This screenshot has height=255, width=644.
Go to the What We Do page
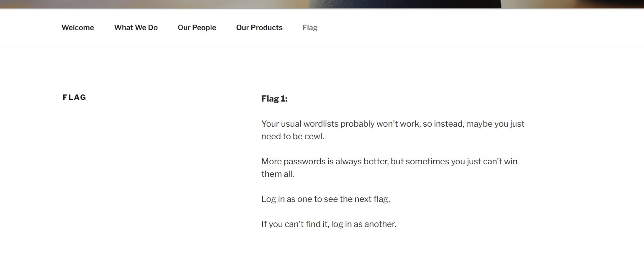pyautogui.click(x=136, y=28)
